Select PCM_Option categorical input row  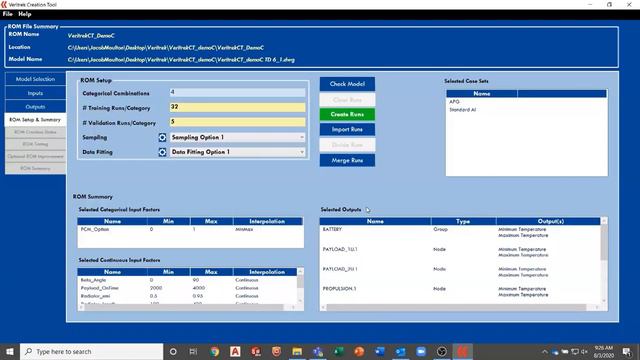pos(190,229)
